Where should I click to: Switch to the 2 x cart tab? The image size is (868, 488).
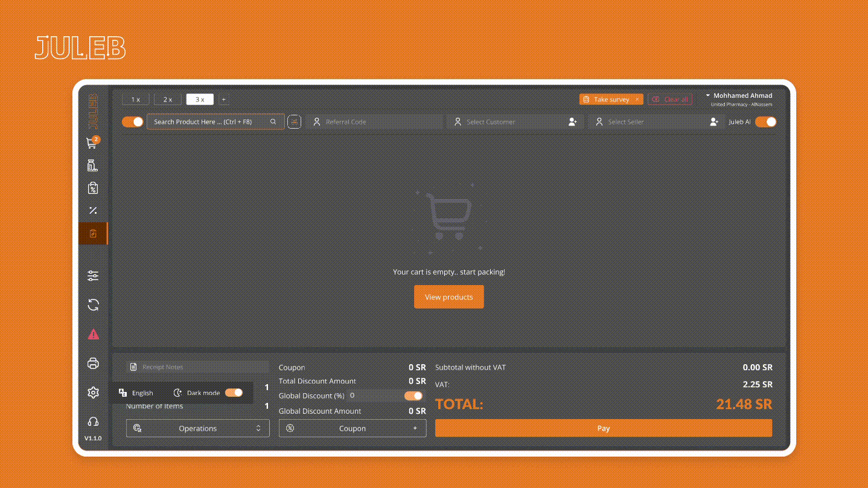point(168,100)
